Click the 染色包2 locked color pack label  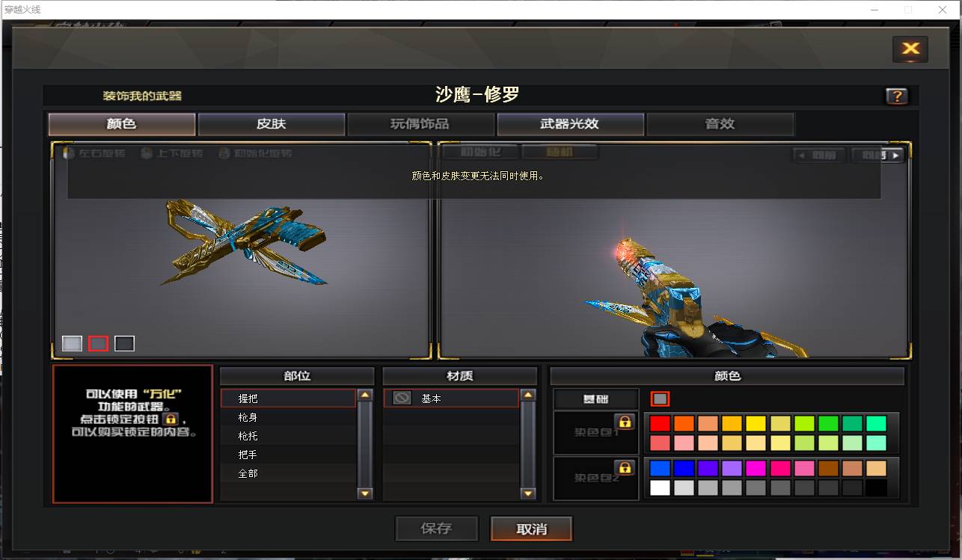(596, 479)
